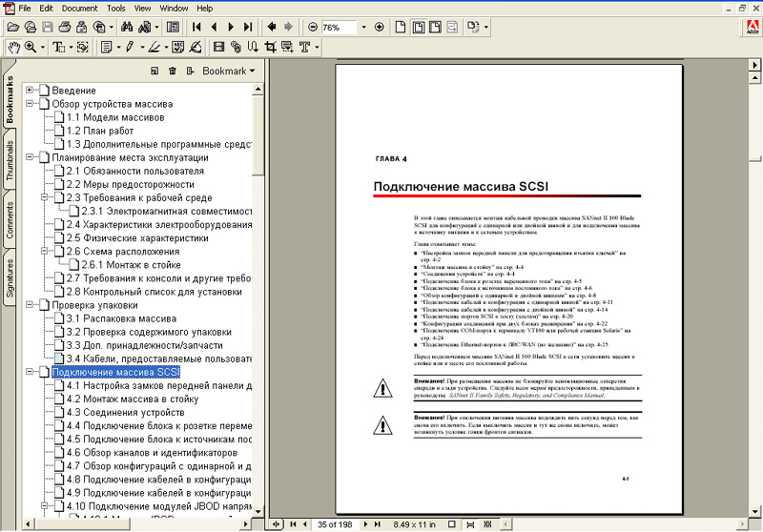
Task: Collapse the Проверка упаковки bookmark section
Action: pyautogui.click(x=30, y=305)
